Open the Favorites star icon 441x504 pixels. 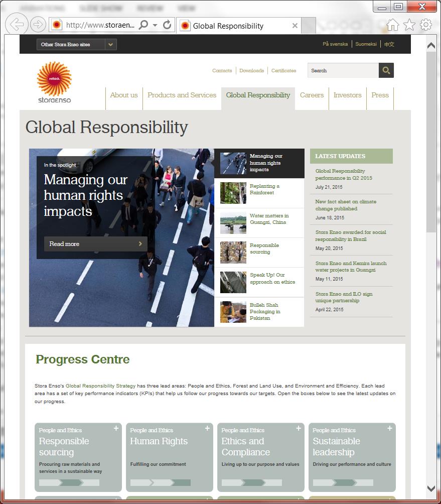[x=409, y=25]
